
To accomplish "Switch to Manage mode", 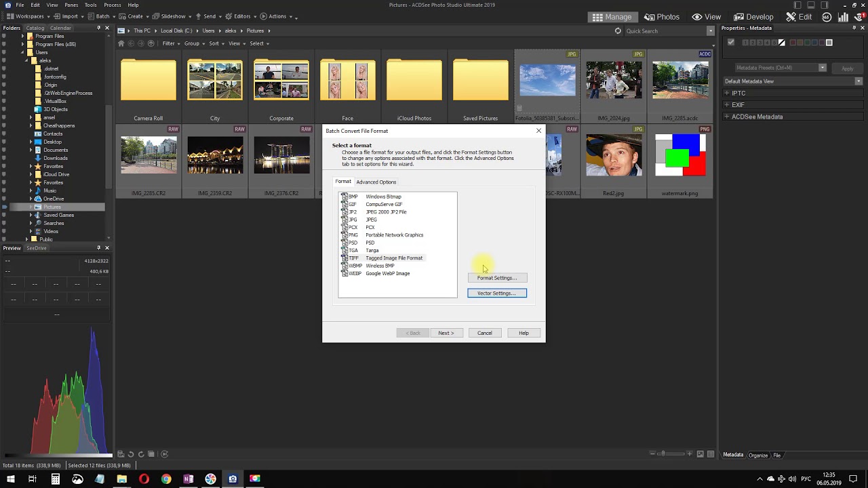I will [612, 17].
